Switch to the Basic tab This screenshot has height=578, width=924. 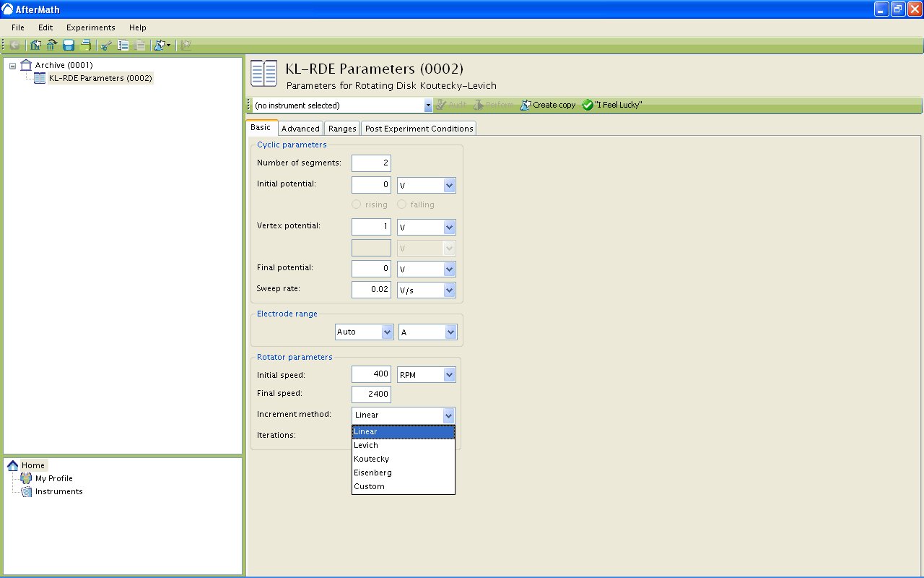click(x=261, y=127)
